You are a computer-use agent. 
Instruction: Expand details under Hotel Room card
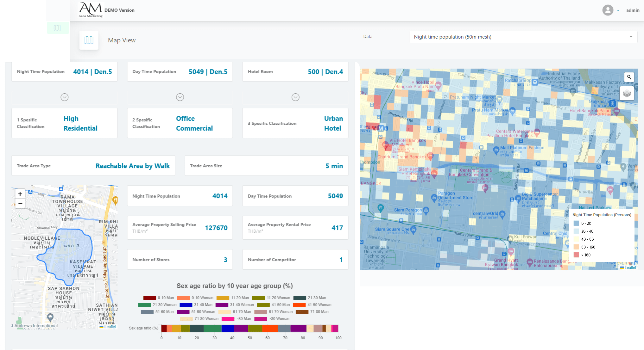pos(295,97)
